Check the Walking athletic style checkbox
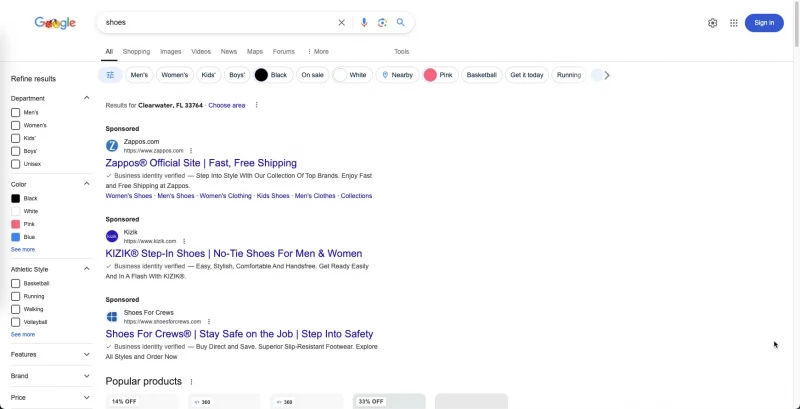 coord(15,310)
